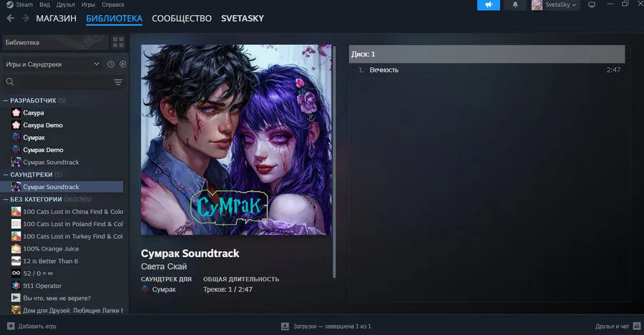Image resolution: width=644 pixels, height=335 pixels.
Task: Select Сумрак Soundtrack under САУНДТРЕКИ
Action: (x=62, y=187)
